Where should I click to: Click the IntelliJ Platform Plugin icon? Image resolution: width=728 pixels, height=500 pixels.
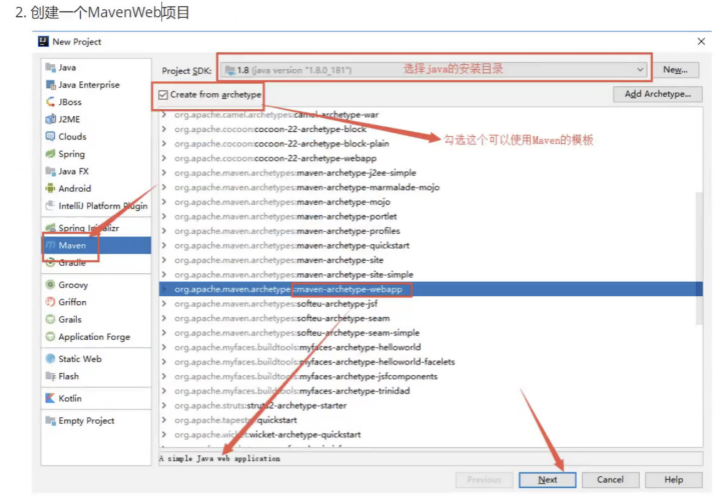[x=50, y=206]
